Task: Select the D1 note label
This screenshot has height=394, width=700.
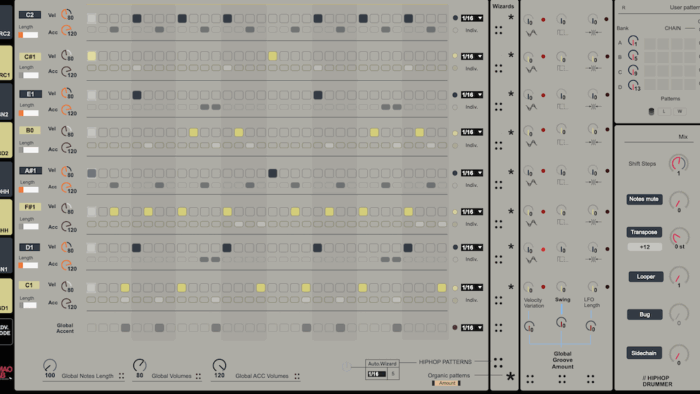Action: click(29, 247)
